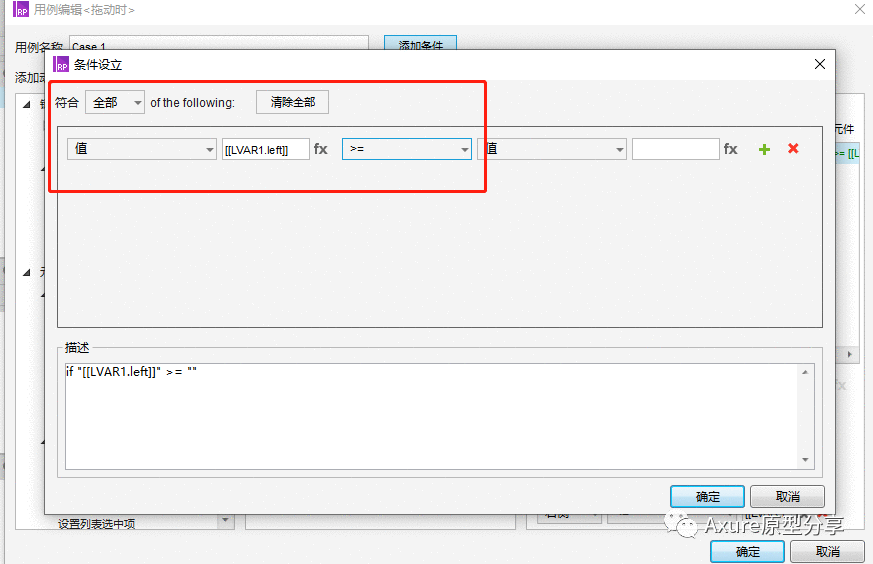
Task: Click the 添加条件 button behind the dialog
Action: 420,43
